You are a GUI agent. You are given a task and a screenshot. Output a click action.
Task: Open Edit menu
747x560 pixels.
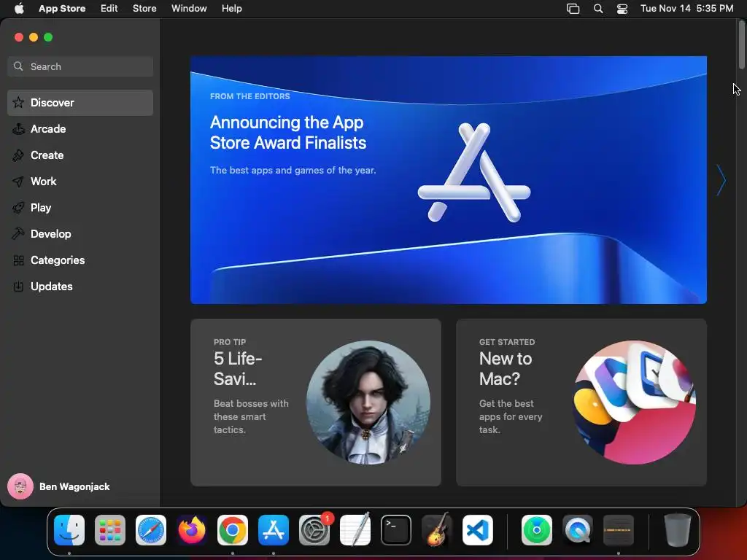109,9
